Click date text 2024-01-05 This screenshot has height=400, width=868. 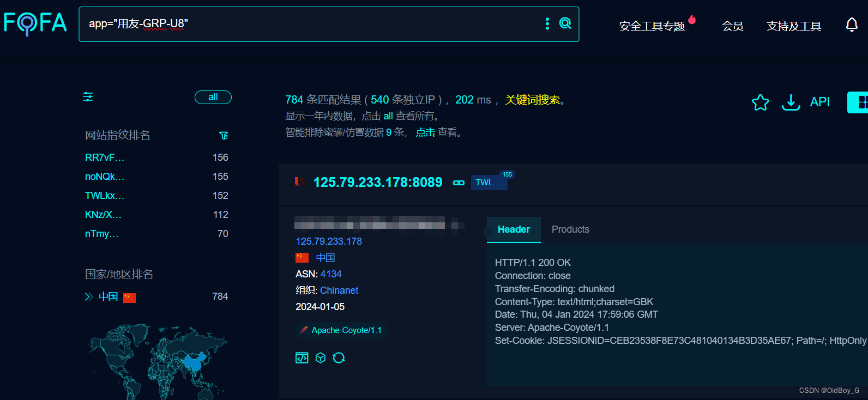(x=320, y=307)
